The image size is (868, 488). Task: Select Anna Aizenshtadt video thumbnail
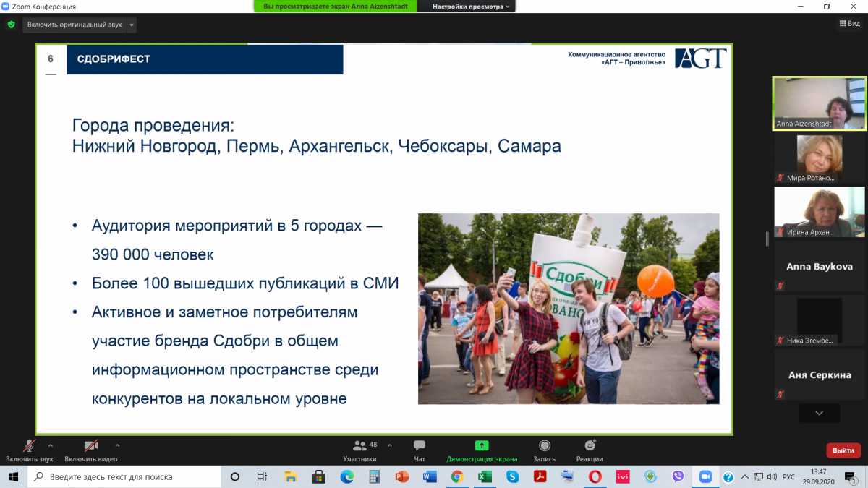click(819, 103)
